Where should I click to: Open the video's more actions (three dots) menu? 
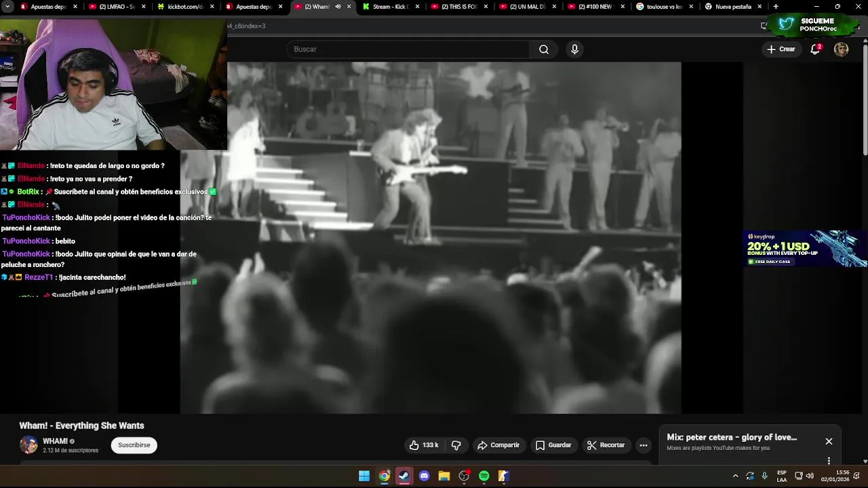click(x=644, y=445)
